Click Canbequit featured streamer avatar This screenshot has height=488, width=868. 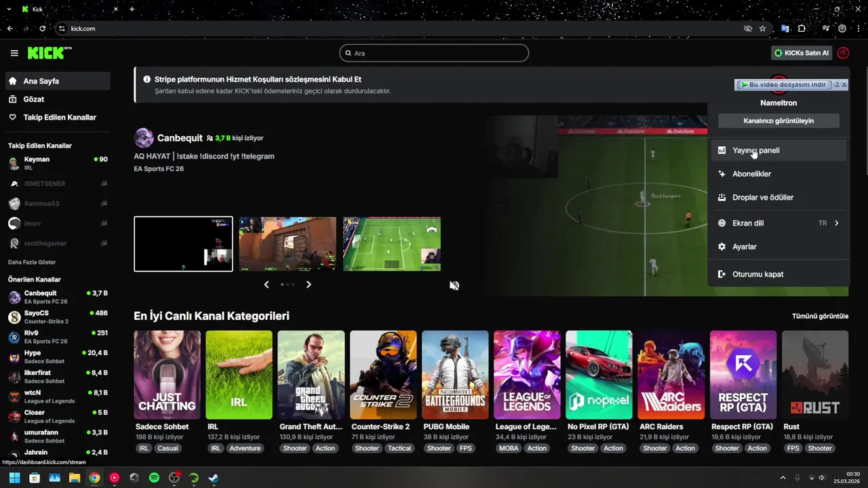[144, 138]
